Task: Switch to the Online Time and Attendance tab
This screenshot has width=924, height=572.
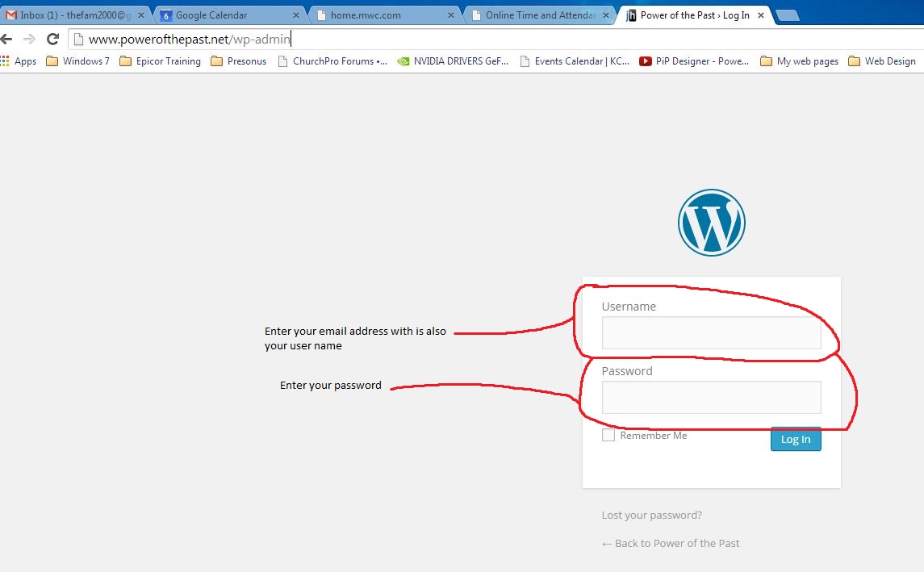Action: point(540,15)
